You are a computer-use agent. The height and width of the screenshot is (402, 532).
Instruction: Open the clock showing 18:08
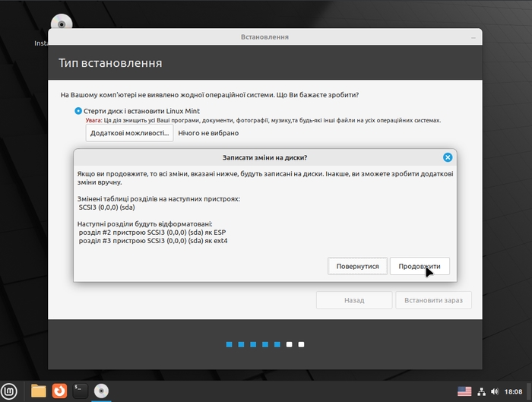(x=513, y=392)
